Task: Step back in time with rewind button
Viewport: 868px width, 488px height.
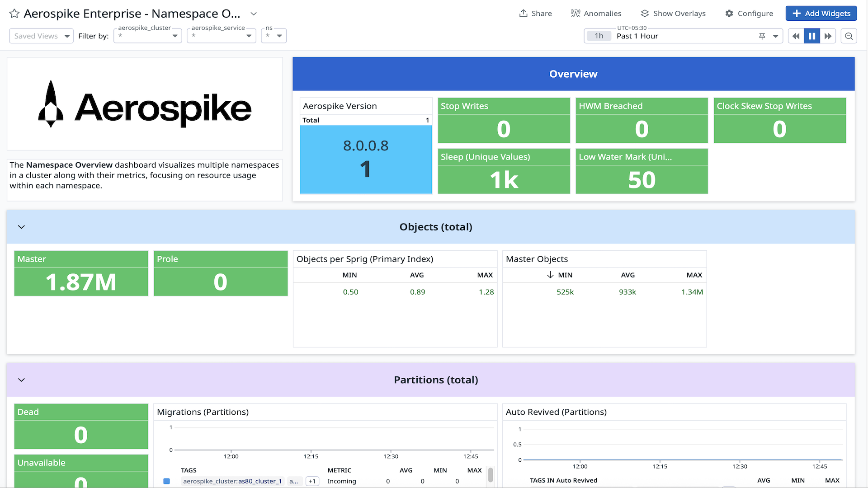Action: tap(796, 36)
